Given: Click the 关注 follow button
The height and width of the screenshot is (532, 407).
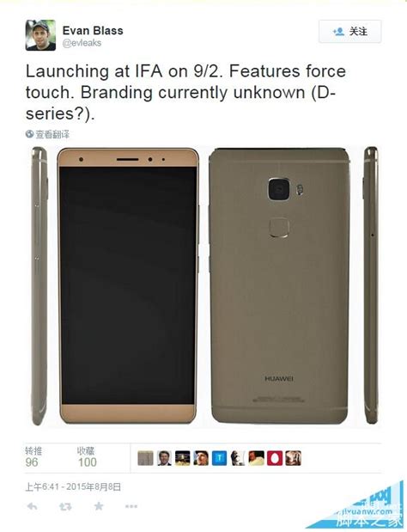Looking at the screenshot, I should tap(349, 32).
